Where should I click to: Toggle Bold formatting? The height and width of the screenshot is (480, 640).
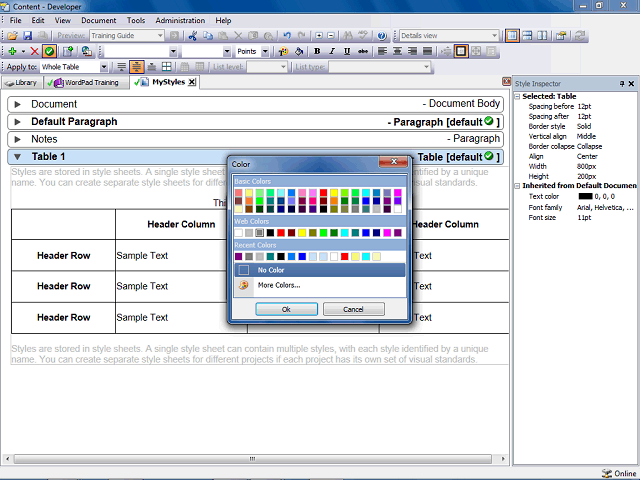point(317,51)
